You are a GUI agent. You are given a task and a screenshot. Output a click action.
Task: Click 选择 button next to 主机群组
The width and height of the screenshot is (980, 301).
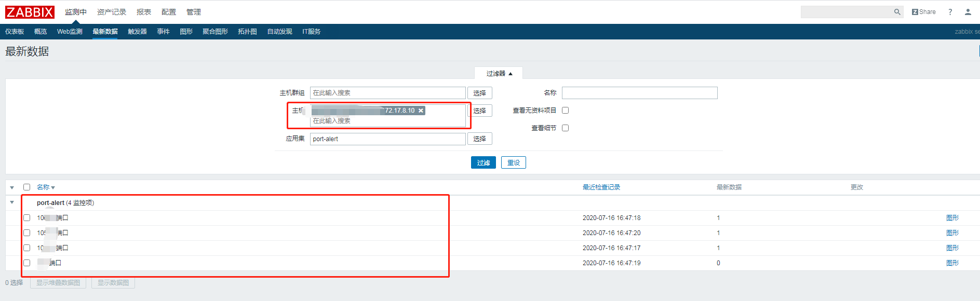(x=479, y=93)
